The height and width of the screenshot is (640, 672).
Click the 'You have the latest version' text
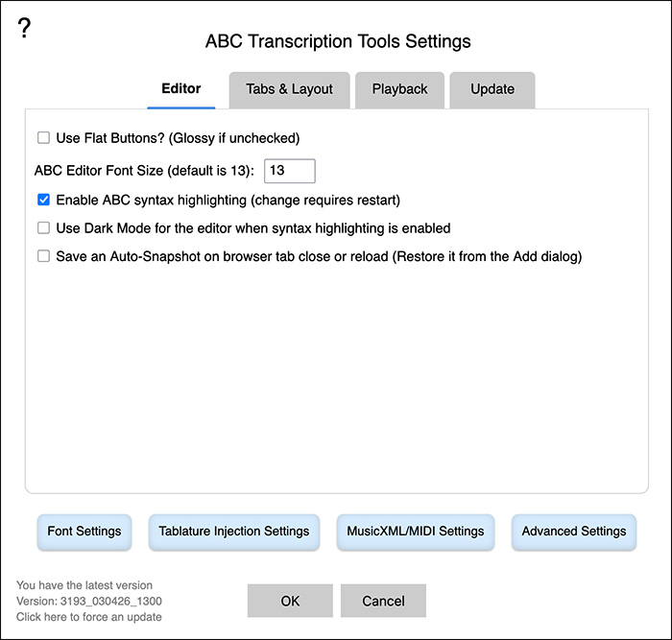pos(84,585)
